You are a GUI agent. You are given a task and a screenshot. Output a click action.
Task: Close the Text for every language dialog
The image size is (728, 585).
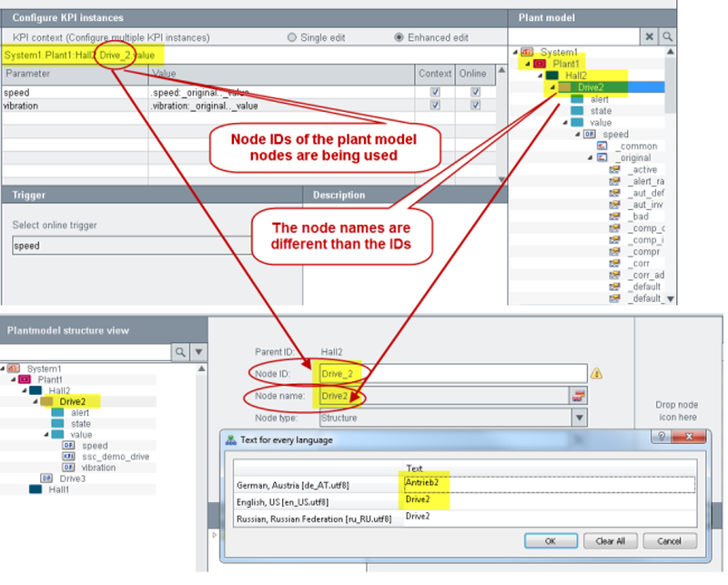(689, 436)
